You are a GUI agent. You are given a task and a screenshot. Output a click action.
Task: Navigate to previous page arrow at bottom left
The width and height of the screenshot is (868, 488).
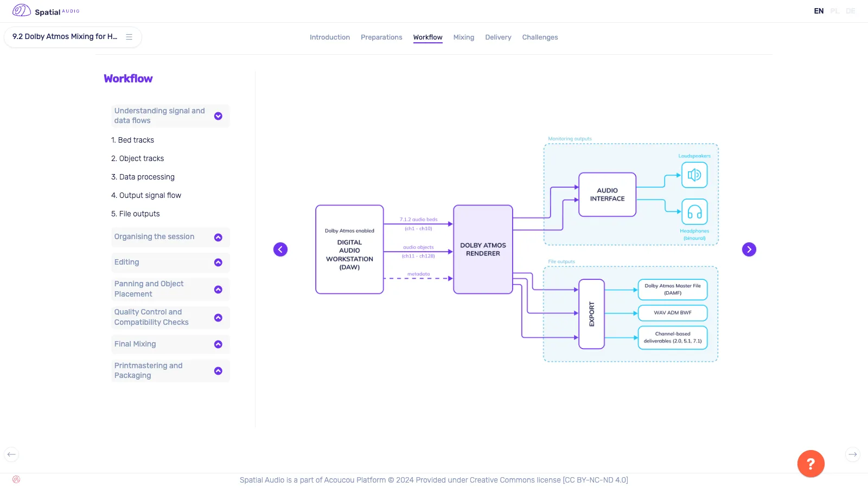click(11, 454)
